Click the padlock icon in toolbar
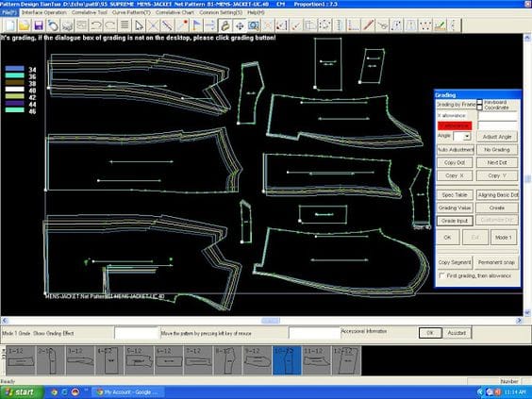The image size is (532, 399). point(224,25)
